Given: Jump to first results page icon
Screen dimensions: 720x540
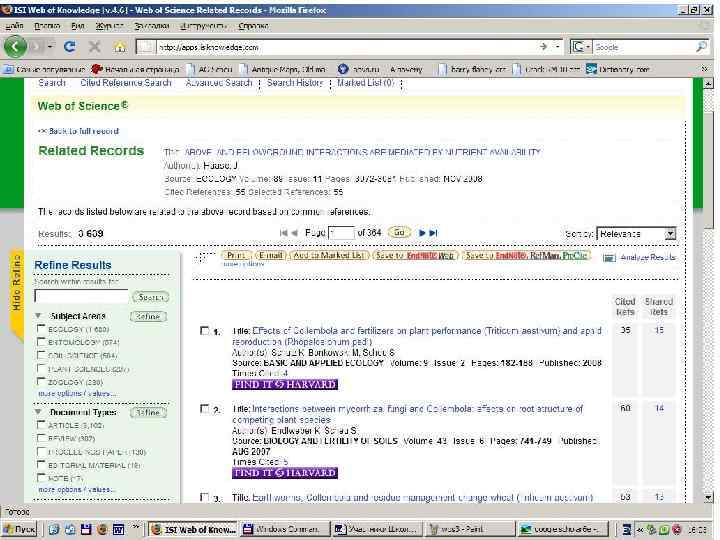Looking at the screenshot, I should click(x=283, y=233).
